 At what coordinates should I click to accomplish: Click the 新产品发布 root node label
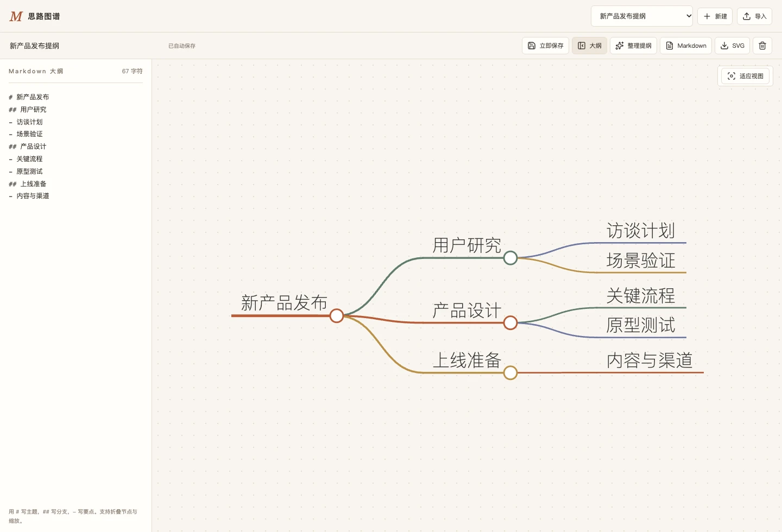click(284, 303)
